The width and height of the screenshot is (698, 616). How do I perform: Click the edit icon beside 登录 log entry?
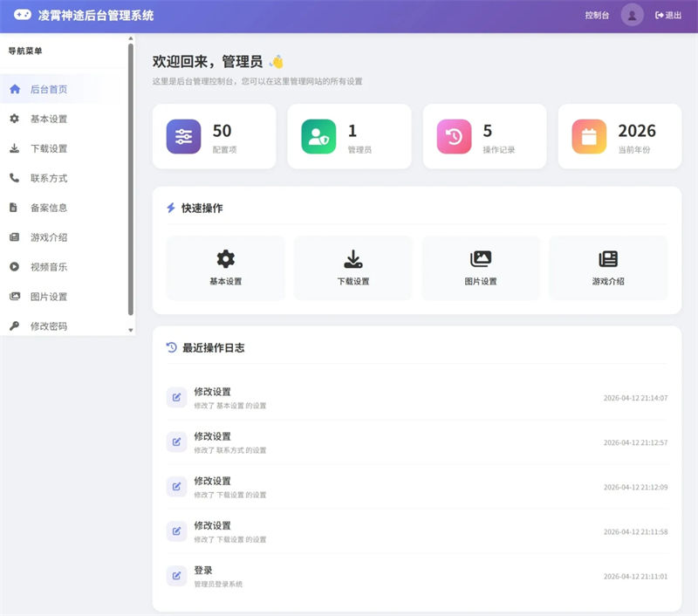click(x=176, y=575)
